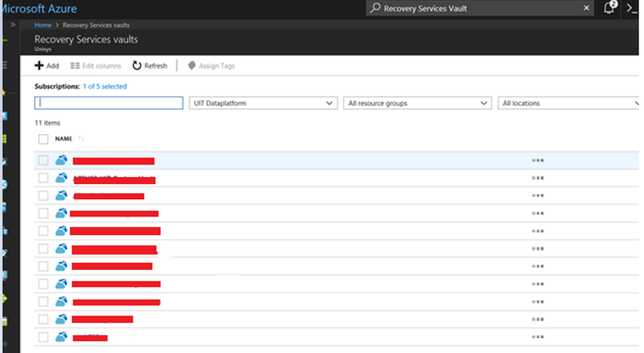Screen dimensions: 644x353
Task: Open ellipsis menu of tenth vault row
Action: point(538,319)
